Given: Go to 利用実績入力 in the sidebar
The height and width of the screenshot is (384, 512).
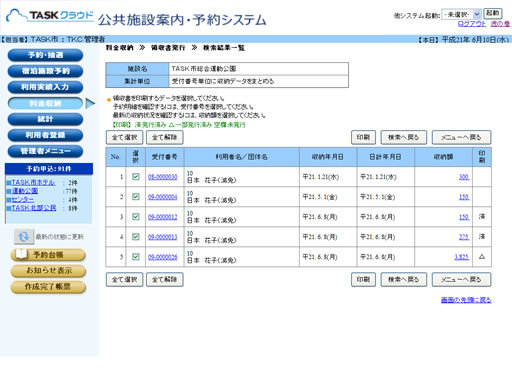Looking at the screenshot, I should [45, 87].
